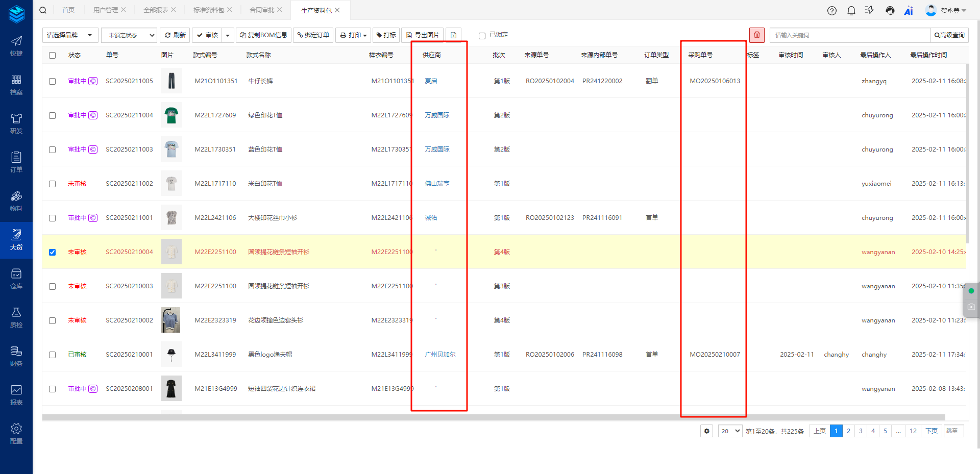Enable the 已锁定 checkbox
The image size is (980, 474).
click(482, 36)
